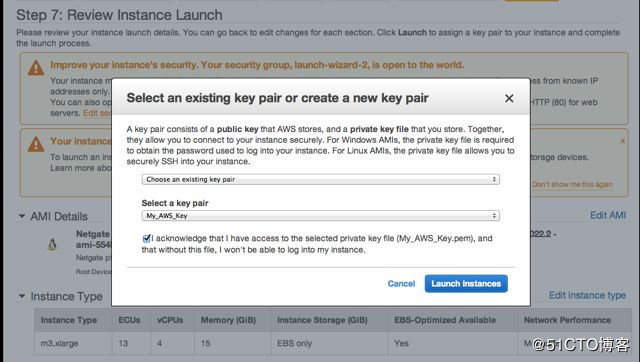Open the 'Choose an existing key pair' dropdown

(320, 179)
